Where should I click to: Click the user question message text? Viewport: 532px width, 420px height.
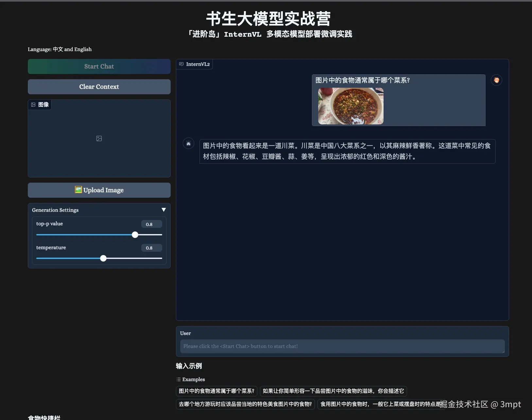363,80
